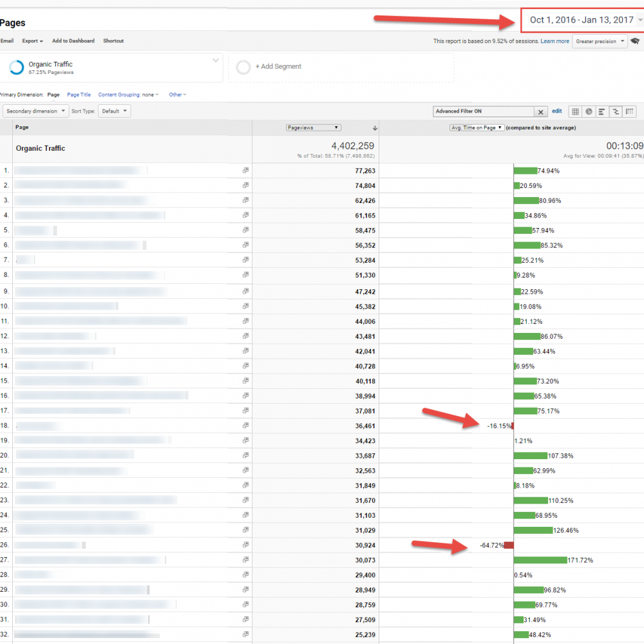Click the 00:13:09 average time value
This screenshot has height=644, width=644.
[x=625, y=146]
